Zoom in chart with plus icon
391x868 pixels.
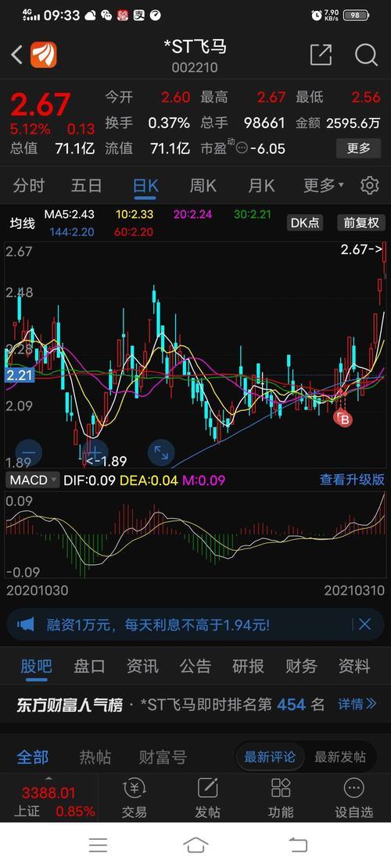[95, 452]
